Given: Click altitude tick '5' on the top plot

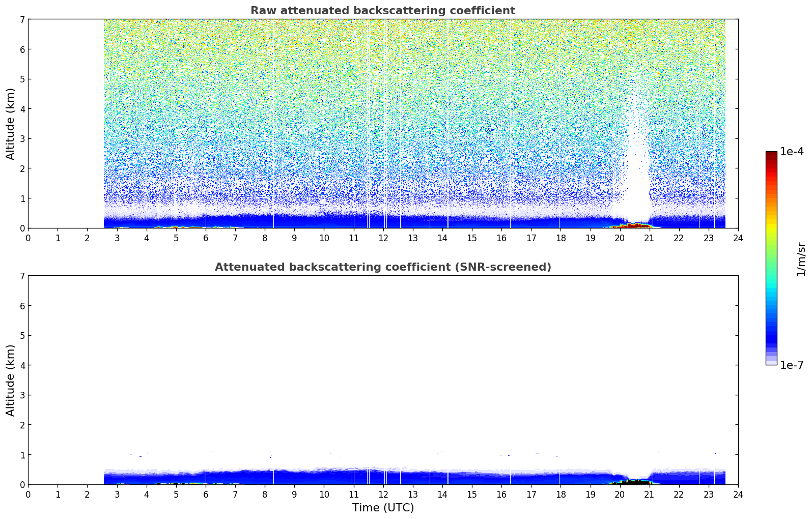Looking at the screenshot, I should click(22, 79).
